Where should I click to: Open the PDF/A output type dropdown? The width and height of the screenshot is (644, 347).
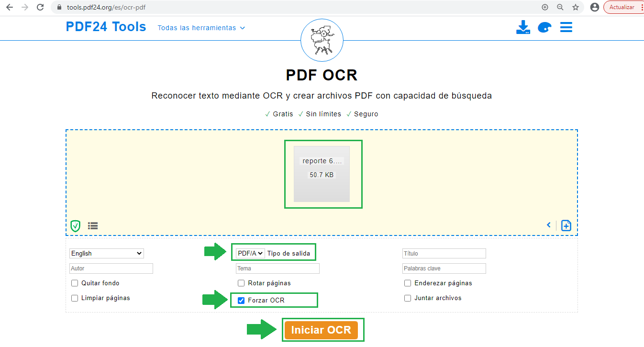coord(250,253)
